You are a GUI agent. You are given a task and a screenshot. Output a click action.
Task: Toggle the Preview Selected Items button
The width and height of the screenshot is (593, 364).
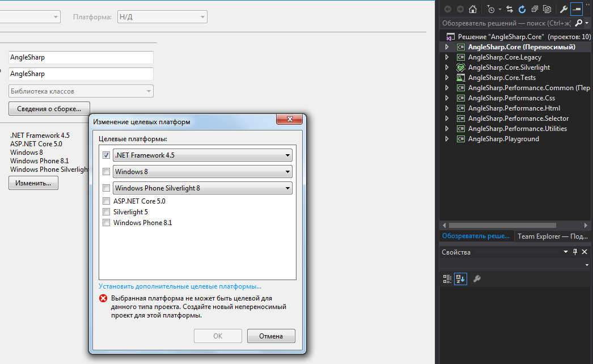tap(577, 10)
